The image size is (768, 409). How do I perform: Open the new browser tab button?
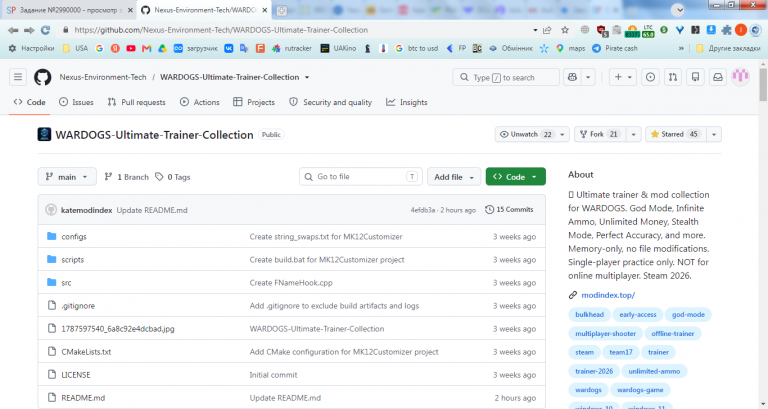[x=282, y=10]
